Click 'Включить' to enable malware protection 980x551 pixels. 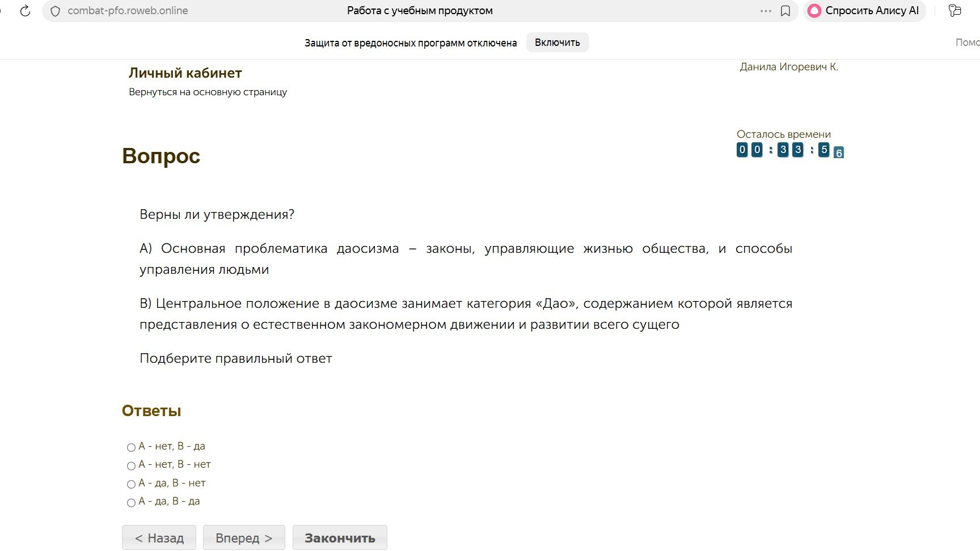[x=557, y=43]
